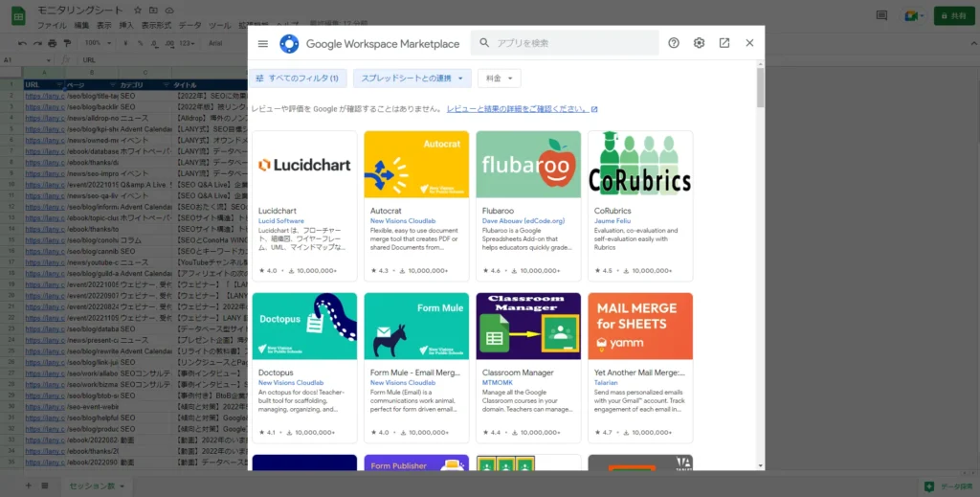The height and width of the screenshot is (497, 980).
Task: Open Marketplace in a new window icon
Action: [724, 43]
